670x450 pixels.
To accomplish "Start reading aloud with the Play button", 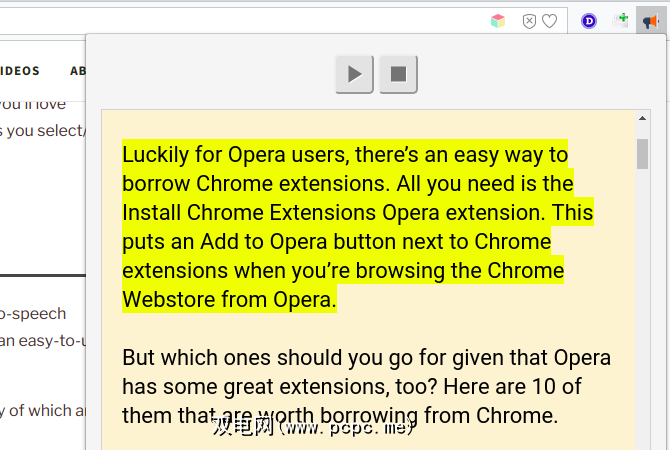I will [x=354, y=74].
